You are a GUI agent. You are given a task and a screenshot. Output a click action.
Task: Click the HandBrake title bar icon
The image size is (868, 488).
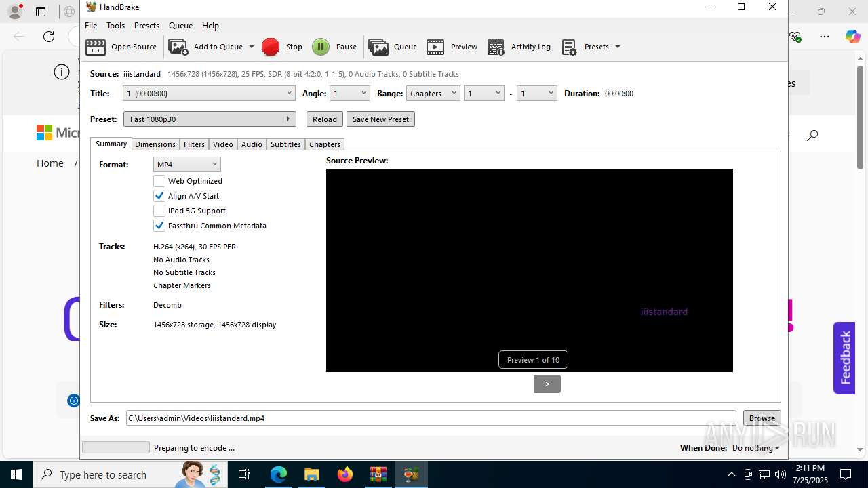pos(91,7)
